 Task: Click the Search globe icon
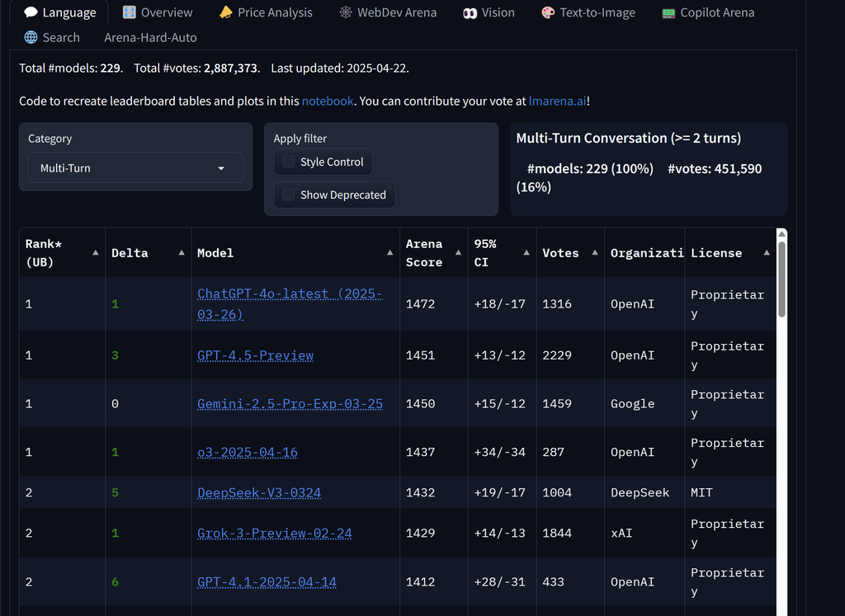click(31, 37)
